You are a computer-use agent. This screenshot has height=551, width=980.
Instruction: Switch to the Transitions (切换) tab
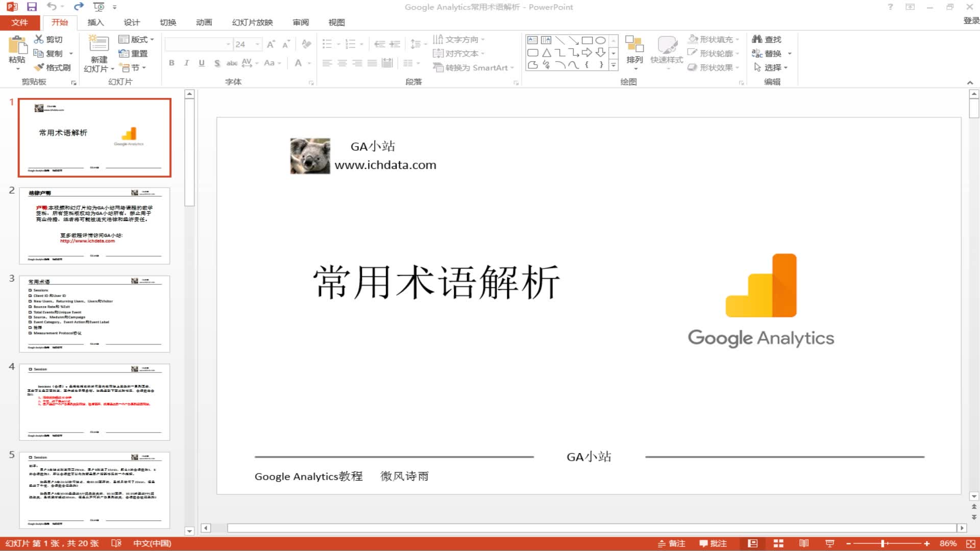[168, 22]
